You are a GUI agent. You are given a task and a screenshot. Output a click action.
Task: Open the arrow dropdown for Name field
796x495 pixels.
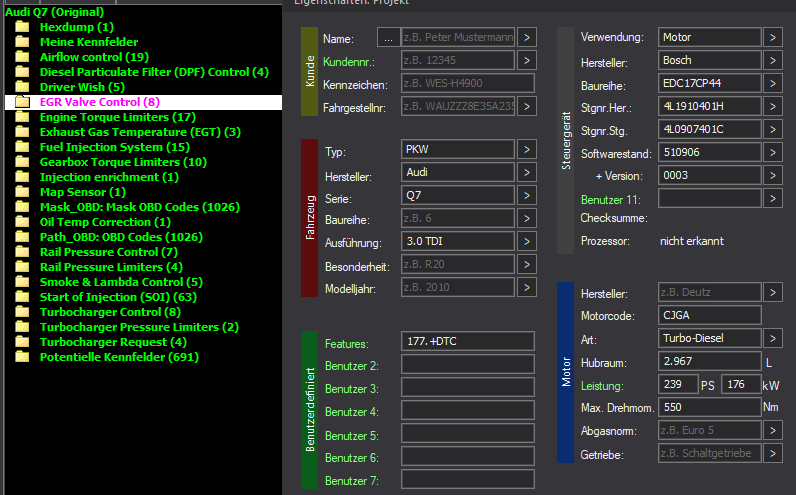coord(527,38)
